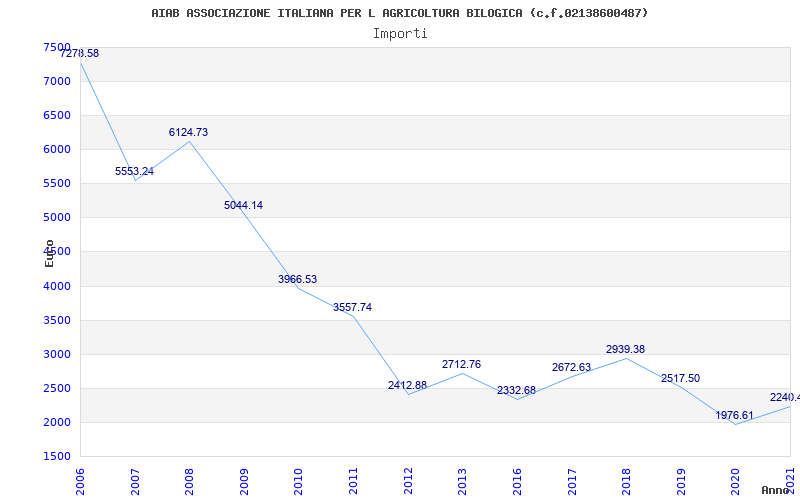The width and height of the screenshot is (800, 500).
Task: Click the 2018 year tick label
Action: pyautogui.click(x=626, y=482)
